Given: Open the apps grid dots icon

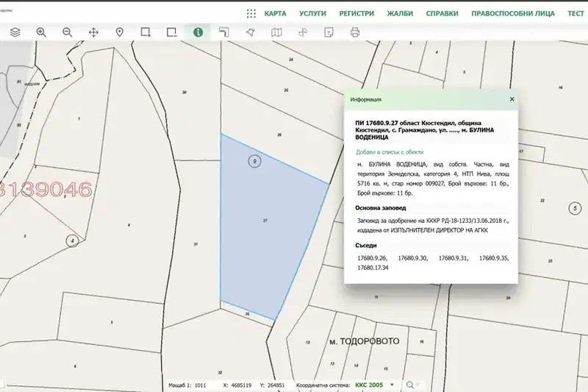Looking at the screenshot, I should click(251, 13).
